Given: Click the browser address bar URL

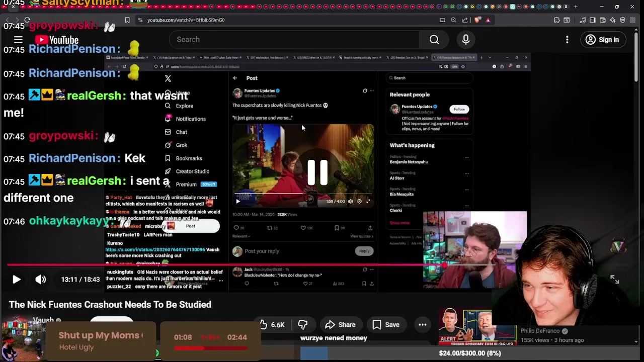Looking at the screenshot, I should (x=186, y=20).
